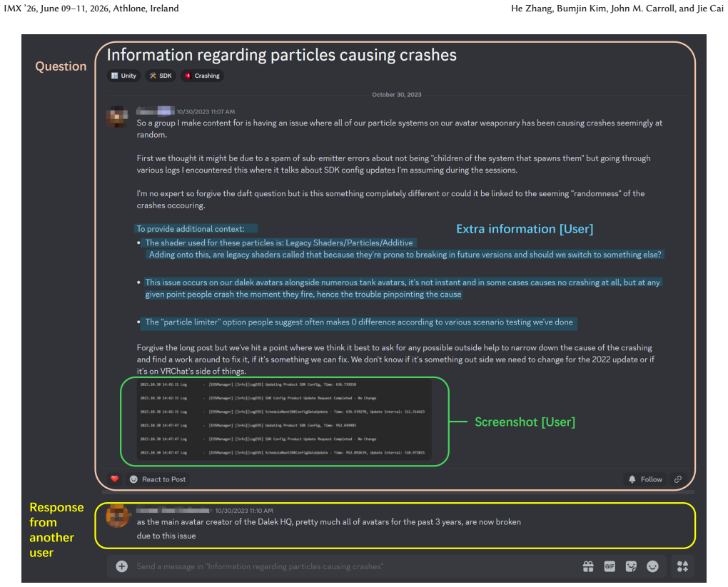
Task: Open the gift Nitro icon
Action: tap(588, 566)
